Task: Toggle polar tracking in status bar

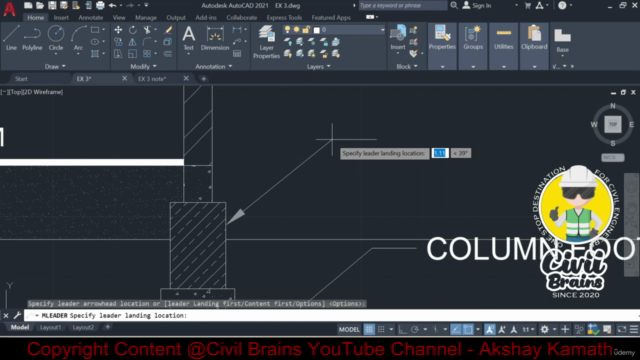Action: [415, 329]
